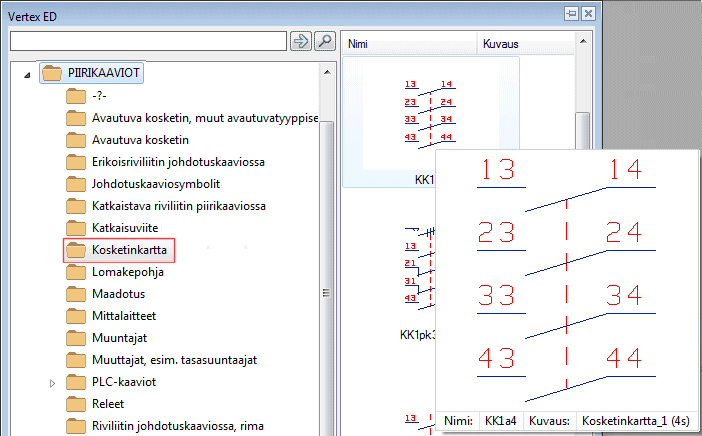Click the Muuntajat folder icon

tap(76, 338)
